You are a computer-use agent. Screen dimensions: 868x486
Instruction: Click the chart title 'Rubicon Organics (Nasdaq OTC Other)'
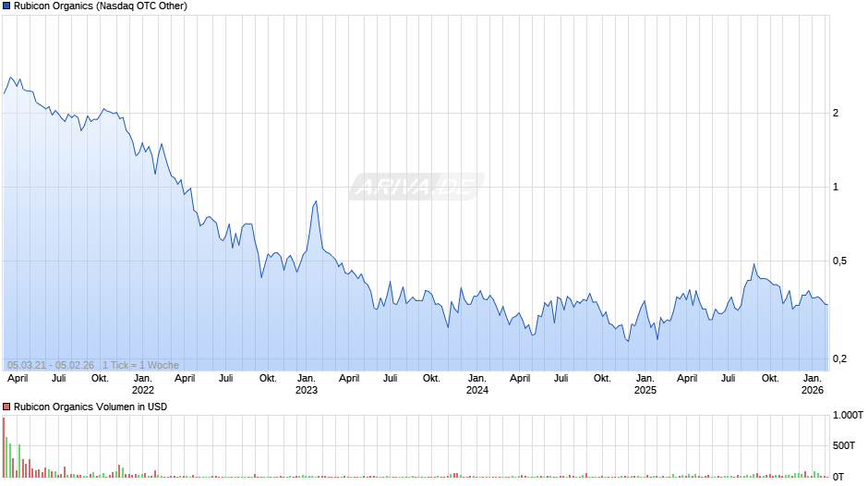(x=101, y=6)
